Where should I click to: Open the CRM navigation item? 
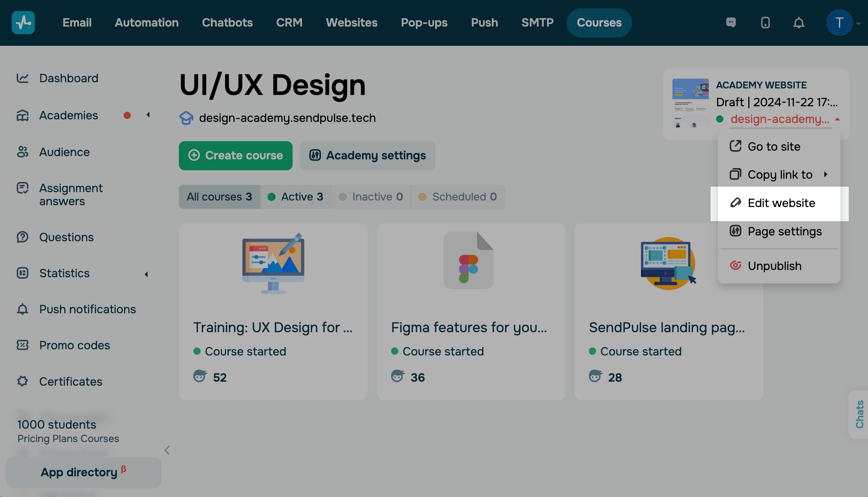[289, 23]
